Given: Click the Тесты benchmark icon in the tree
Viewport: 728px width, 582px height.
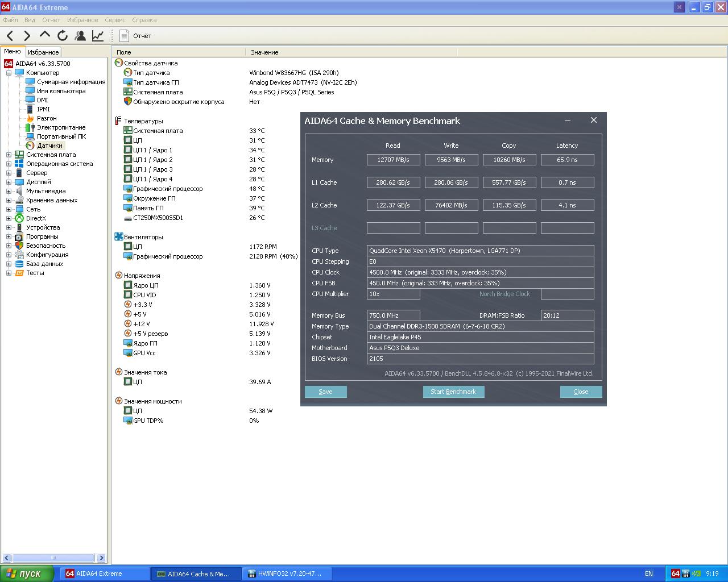Looking at the screenshot, I should coord(19,273).
